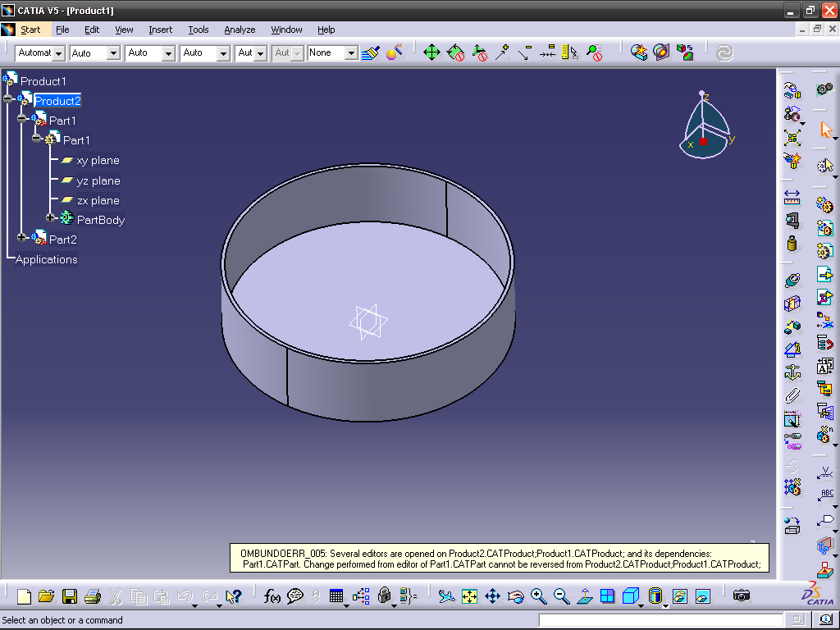Select Applications in the tree

47,259
